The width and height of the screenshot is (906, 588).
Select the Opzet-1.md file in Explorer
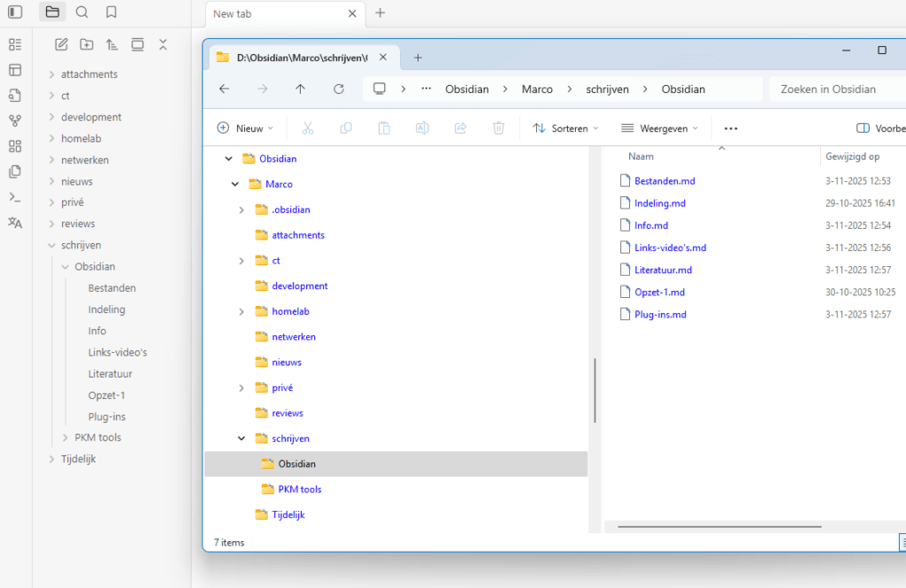tap(659, 293)
